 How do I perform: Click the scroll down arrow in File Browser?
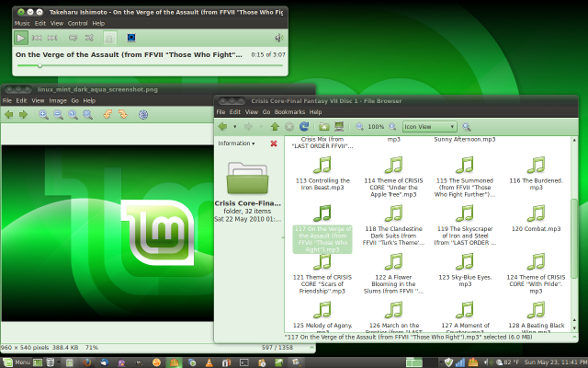(574, 328)
